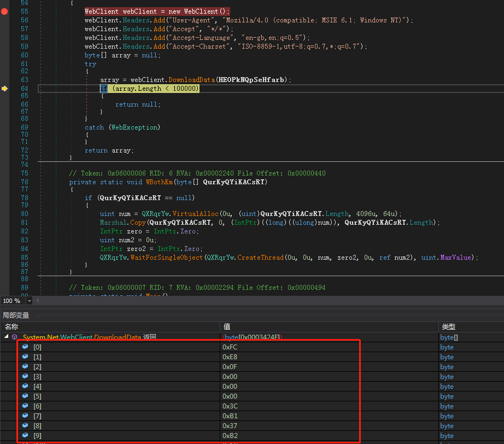504x444 pixels.
Task: Select the byte[0x0003424F] value cell
Action: pyautogui.click(x=253, y=337)
